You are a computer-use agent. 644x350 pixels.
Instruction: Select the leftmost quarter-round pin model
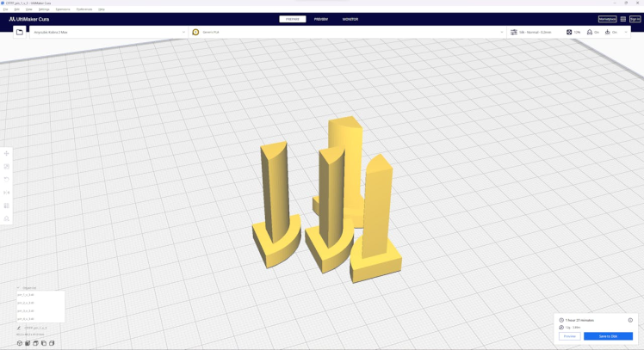click(x=276, y=205)
